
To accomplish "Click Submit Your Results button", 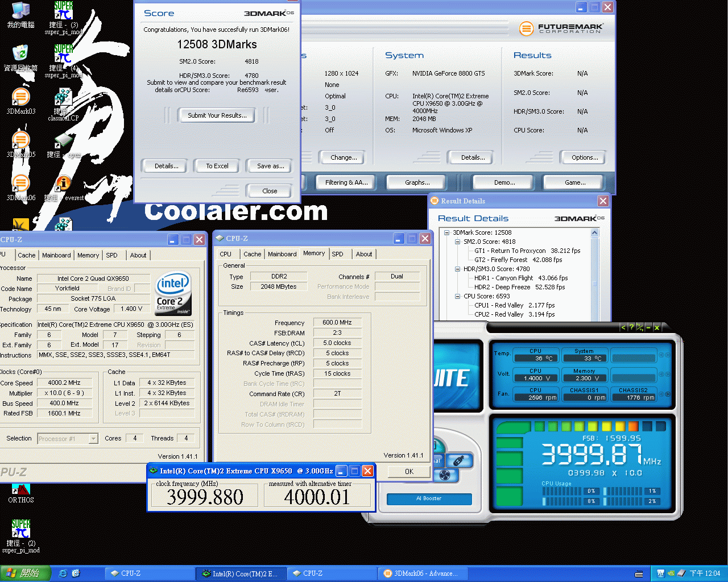I will 217,115.
